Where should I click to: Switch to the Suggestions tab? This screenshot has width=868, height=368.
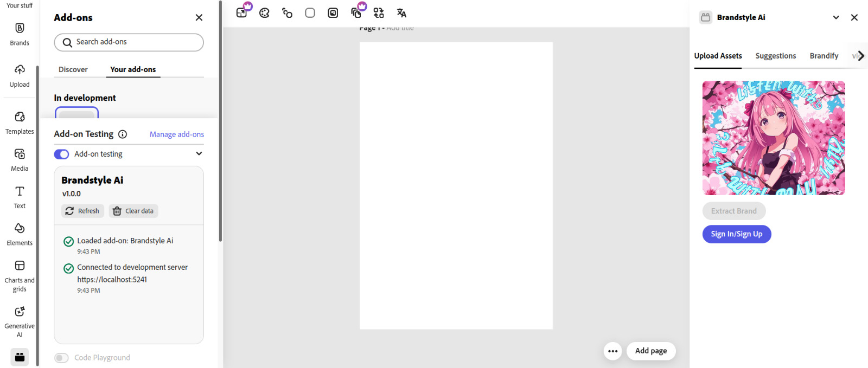776,56
